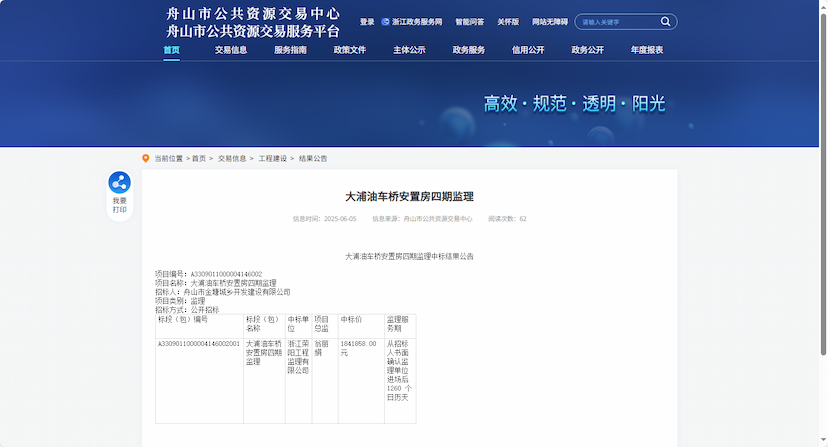The image size is (828, 447).
Task: Click the article title 大浦油车桥安置房四期监理
Action: point(409,197)
